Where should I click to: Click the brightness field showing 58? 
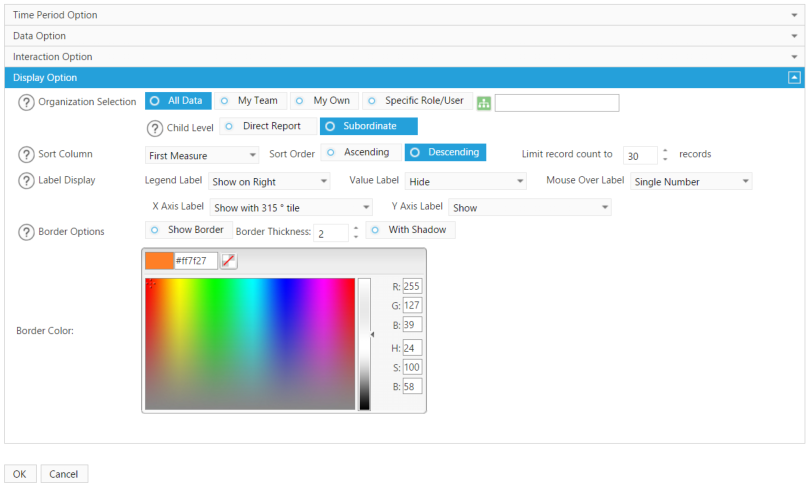(412, 386)
